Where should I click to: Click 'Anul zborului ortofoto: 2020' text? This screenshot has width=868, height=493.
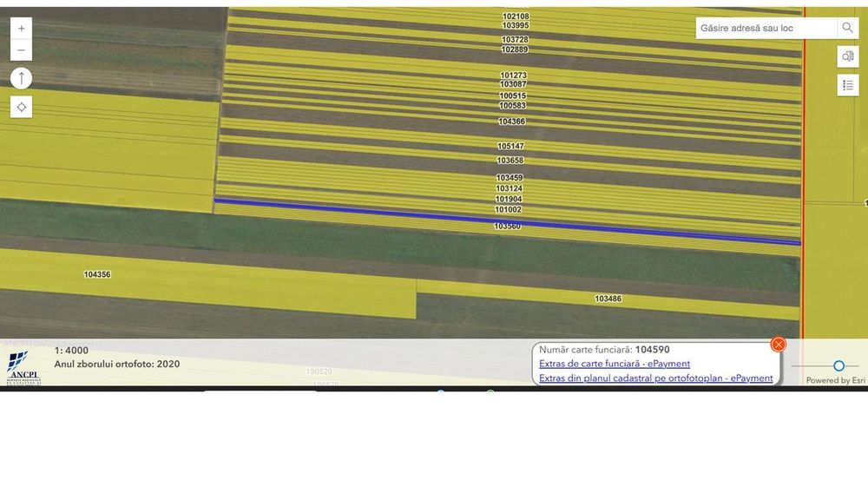[117, 364]
